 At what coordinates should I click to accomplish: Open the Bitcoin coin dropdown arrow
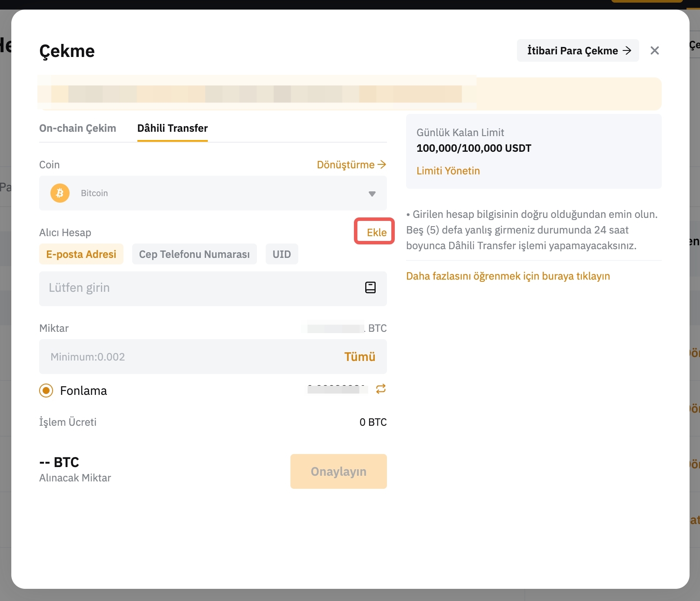tap(372, 194)
